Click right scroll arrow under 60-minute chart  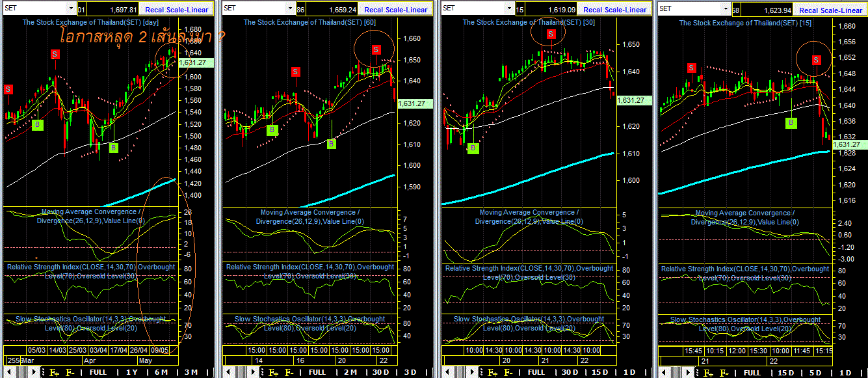253,372
